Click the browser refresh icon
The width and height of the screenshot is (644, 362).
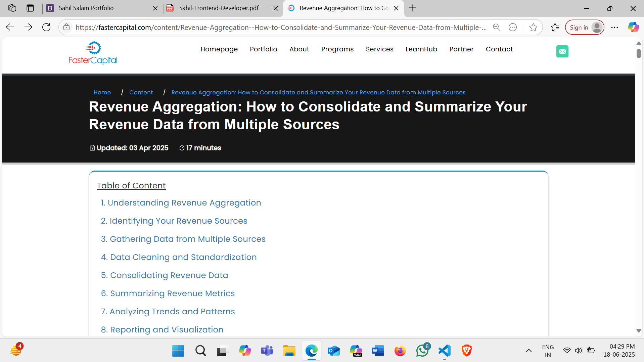46,27
